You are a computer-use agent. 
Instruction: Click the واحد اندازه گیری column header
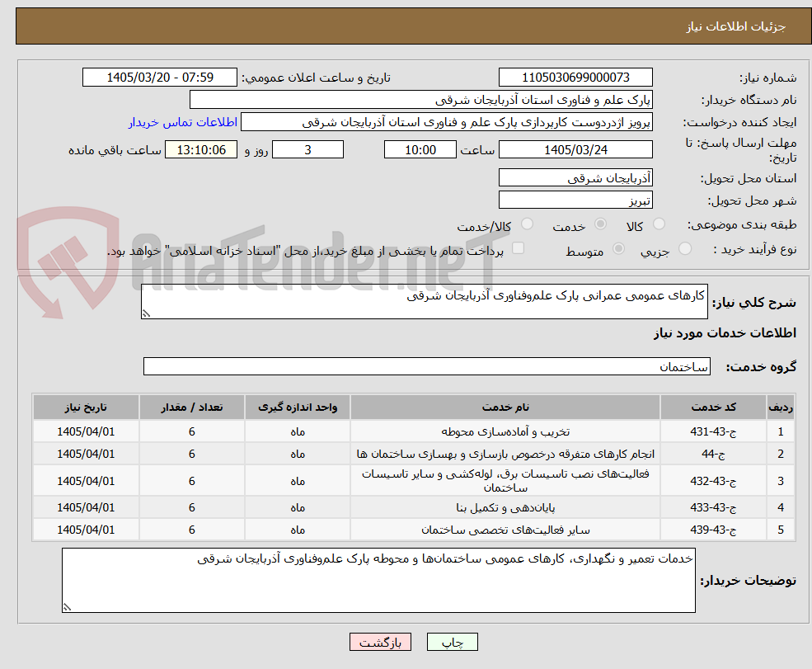tap(298, 408)
